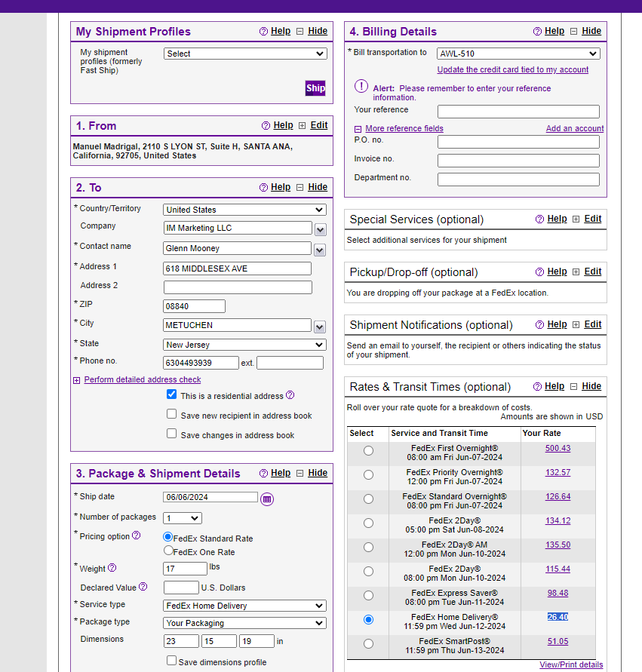Image resolution: width=642 pixels, height=672 pixels.
Task: Open Service type dropdown
Action: pos(244,606)
